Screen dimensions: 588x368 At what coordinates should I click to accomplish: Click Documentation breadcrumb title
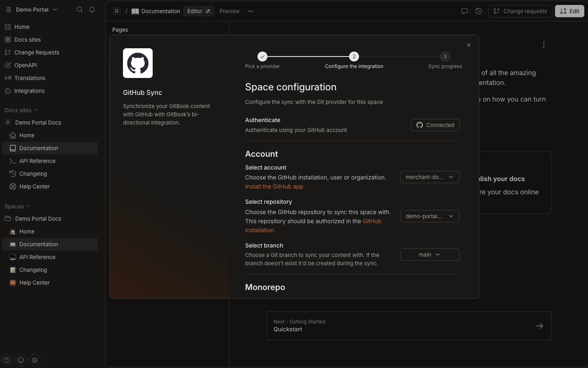pos(156,11)
